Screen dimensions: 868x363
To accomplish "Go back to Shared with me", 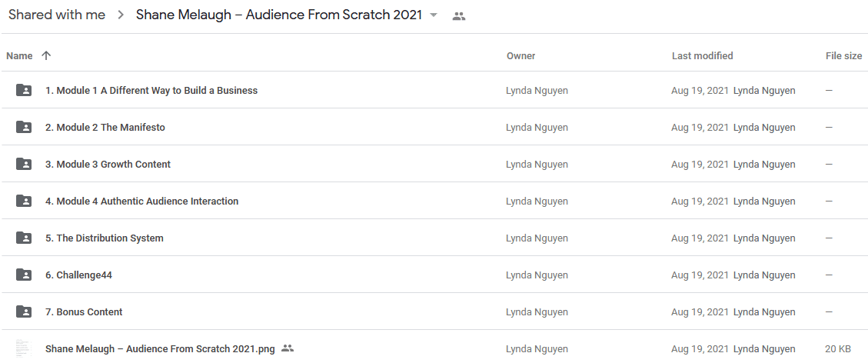I will [x=56, y=15].
